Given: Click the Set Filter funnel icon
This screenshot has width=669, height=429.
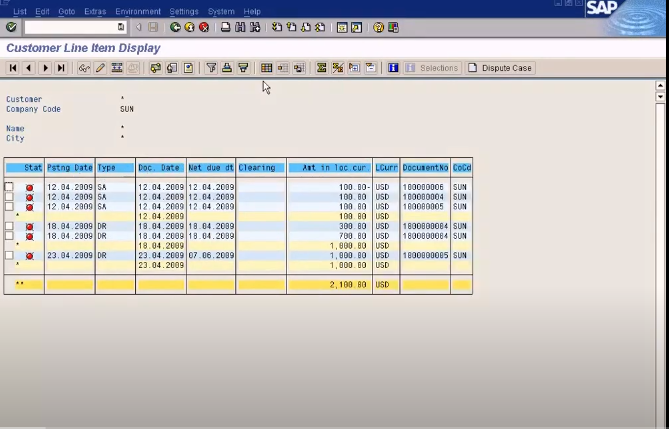Looking at the screenshot, I should [211, 68].
